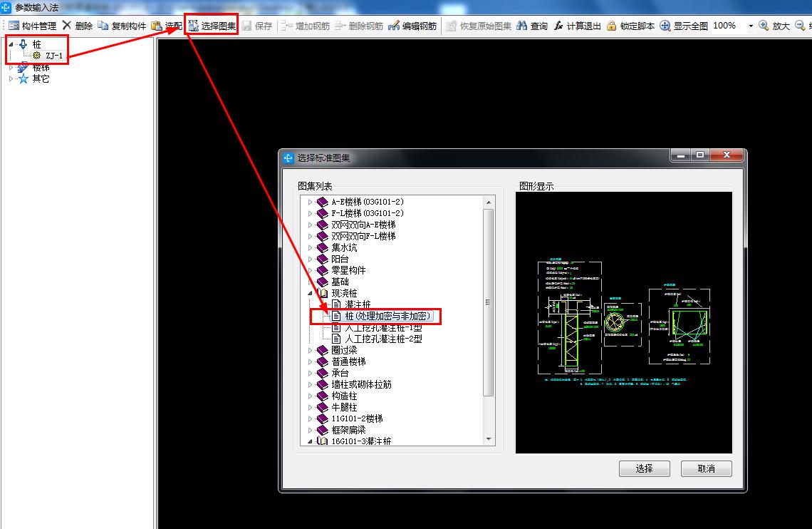Select 双网双向A-E楼梯 atlas
The height and width of the screenshot is (529, 812).
363,225
